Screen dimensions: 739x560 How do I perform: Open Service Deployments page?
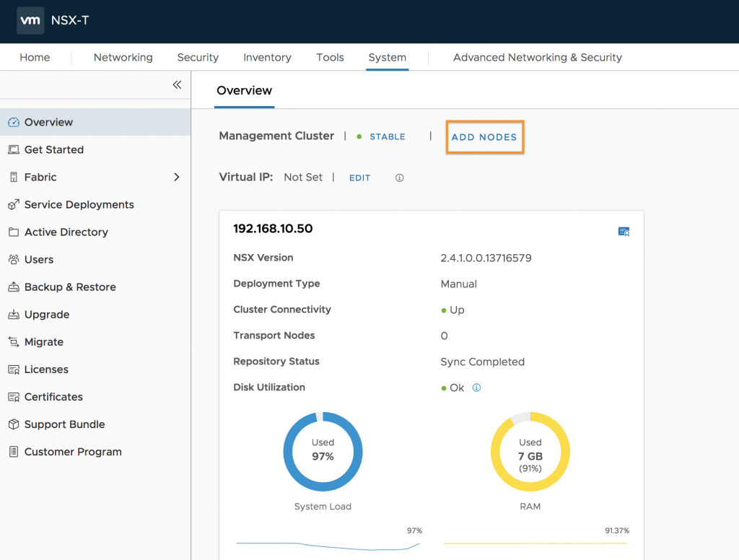pyautogui.click(x=95, y=204)
